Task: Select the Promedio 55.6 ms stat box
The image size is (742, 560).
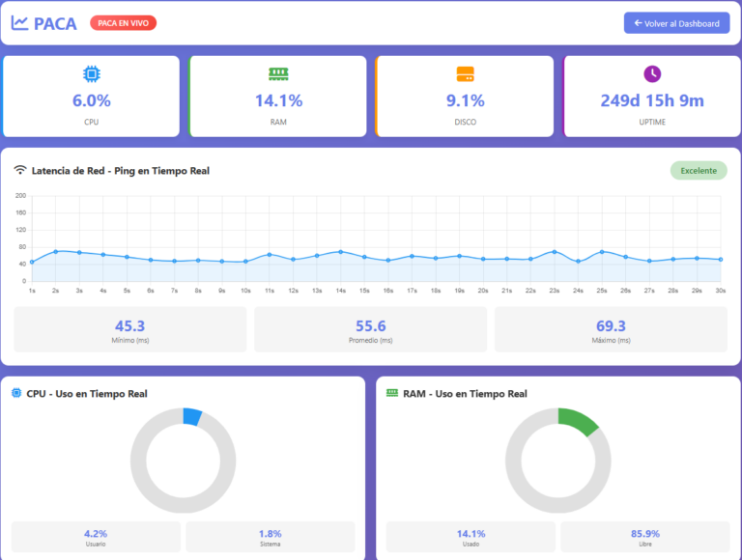Action: click(x=371, y=330)
